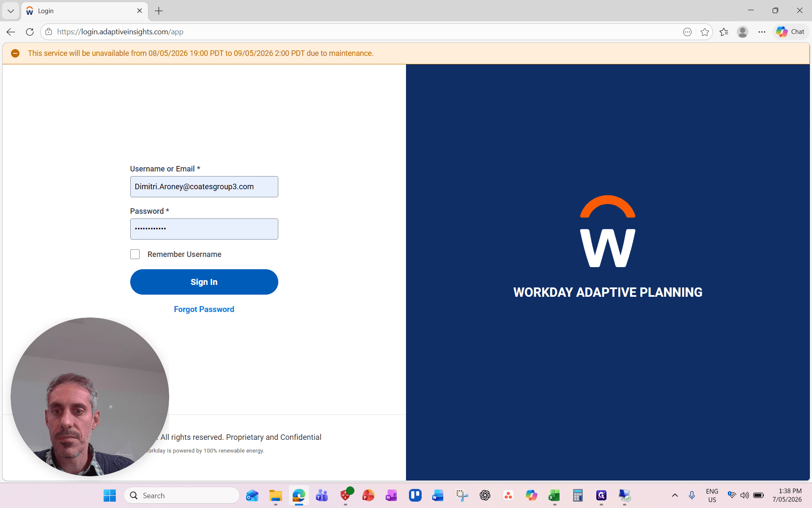
Task: Go back with the browser back arrow
Action: pos(11,32)
